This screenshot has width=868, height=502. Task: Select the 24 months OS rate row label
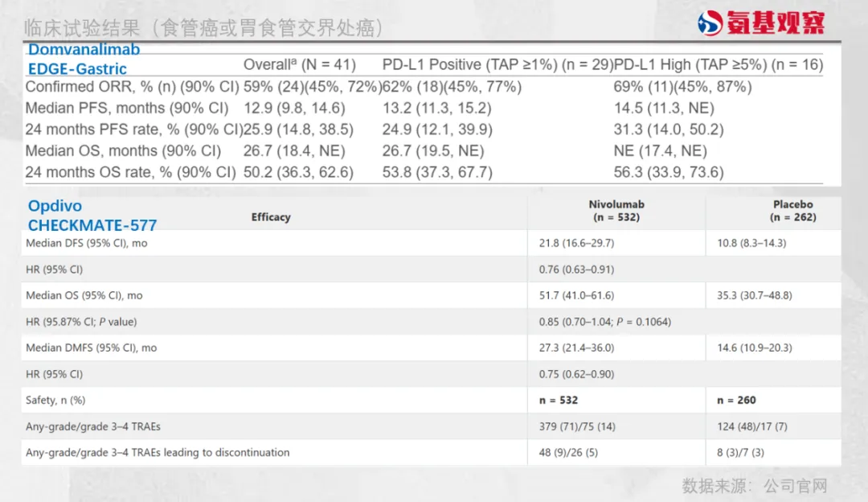(x=130, y=172)
